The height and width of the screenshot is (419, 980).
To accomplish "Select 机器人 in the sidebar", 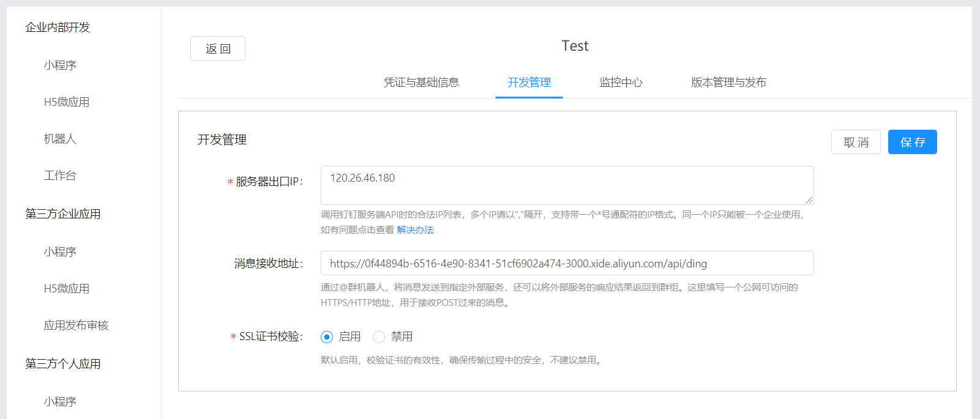I will click(60, 139).
